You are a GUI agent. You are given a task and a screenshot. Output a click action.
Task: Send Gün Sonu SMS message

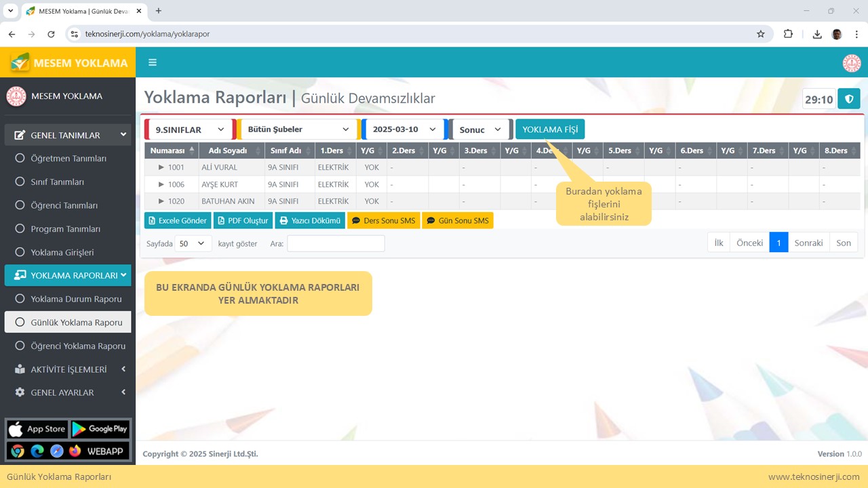[x=457, y=221]
